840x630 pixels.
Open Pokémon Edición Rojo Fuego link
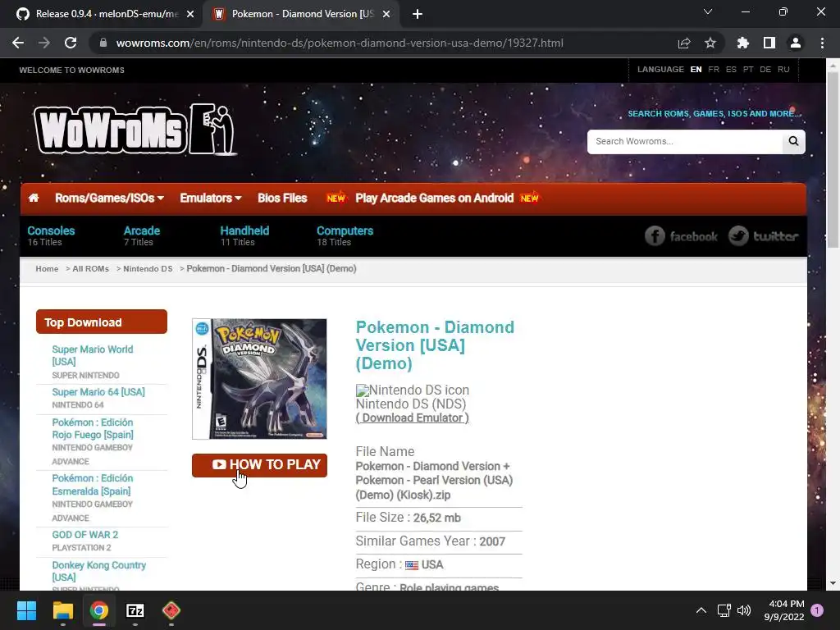click(93, 428)
